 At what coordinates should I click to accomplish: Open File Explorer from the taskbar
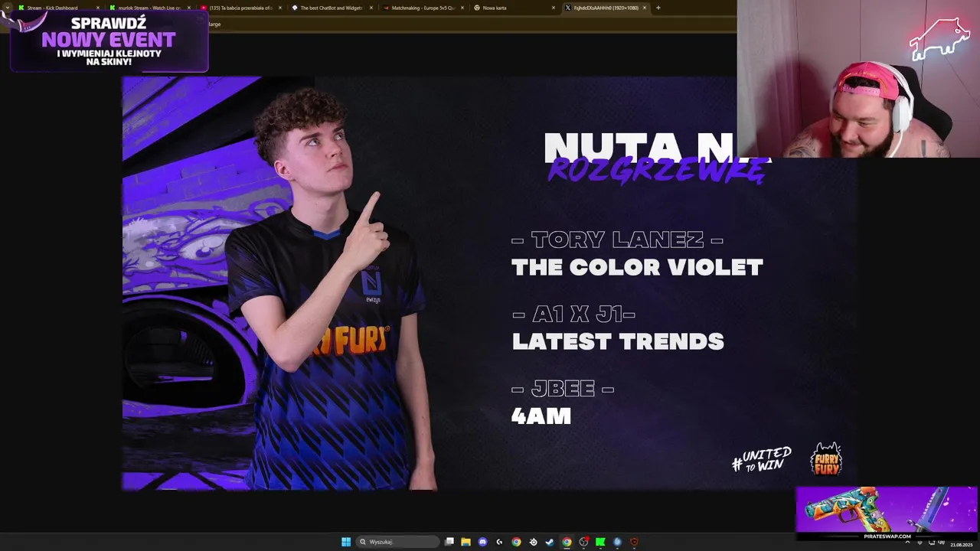tap(465, 542)
